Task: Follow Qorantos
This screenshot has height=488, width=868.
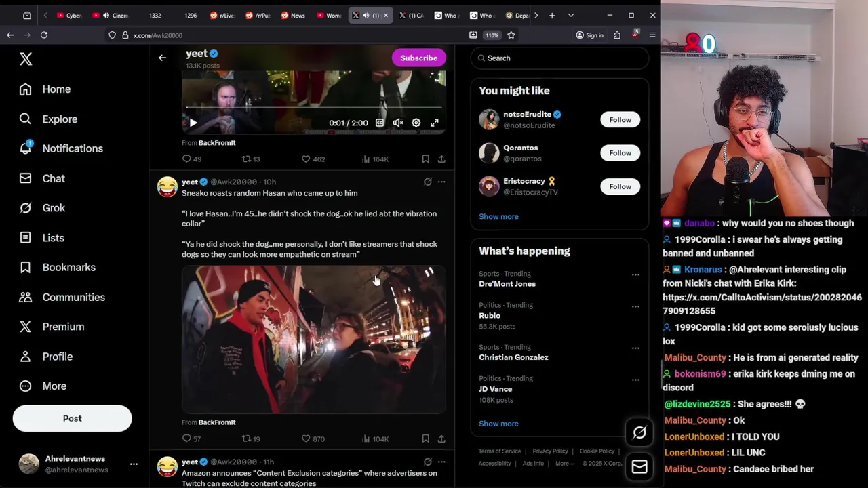Action: coord(620,153)
